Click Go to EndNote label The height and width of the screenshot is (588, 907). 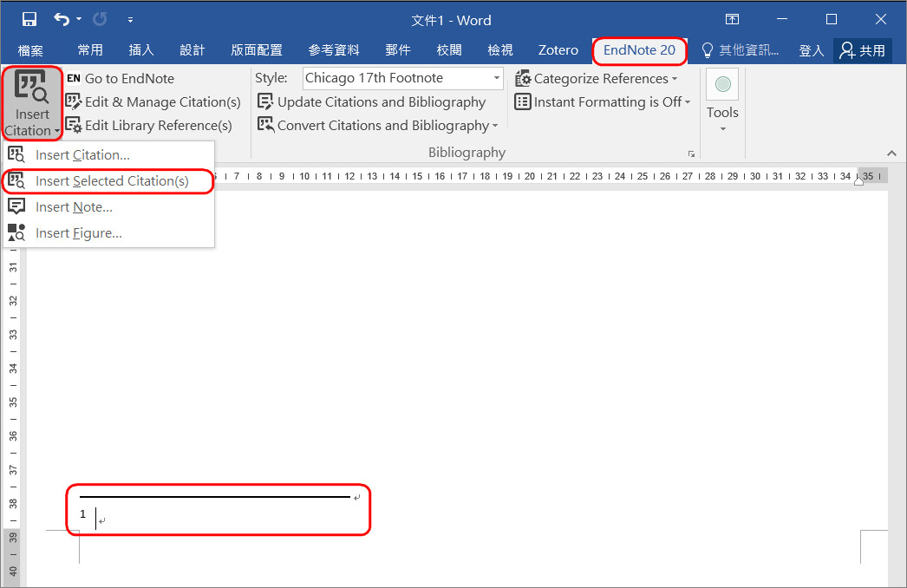pyautogui.click(x=129, y=78)
